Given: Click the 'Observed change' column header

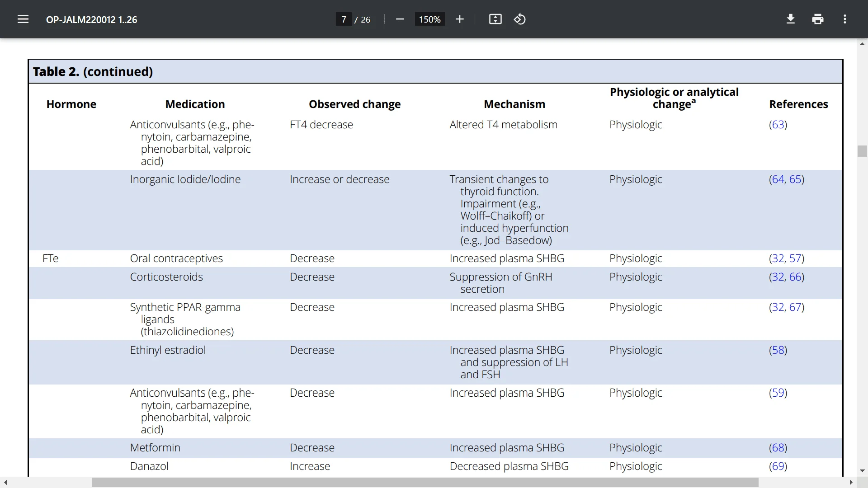Looking at the screenshot, I should click(354, 104).
